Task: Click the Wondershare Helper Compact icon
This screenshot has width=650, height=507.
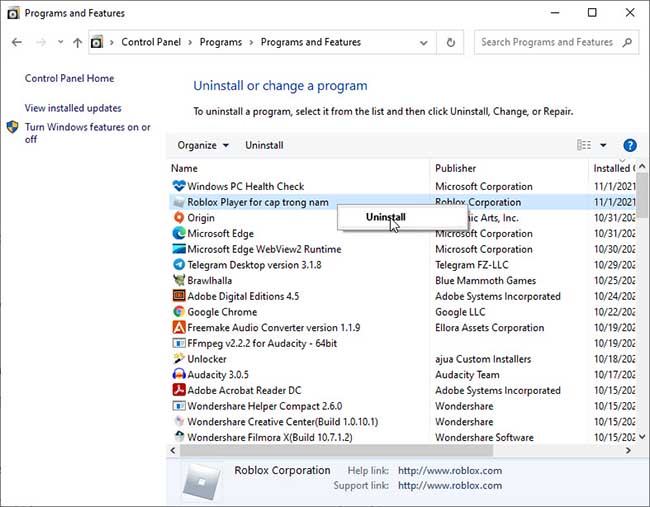Action: pyautogui.click(x=179, y=406)
